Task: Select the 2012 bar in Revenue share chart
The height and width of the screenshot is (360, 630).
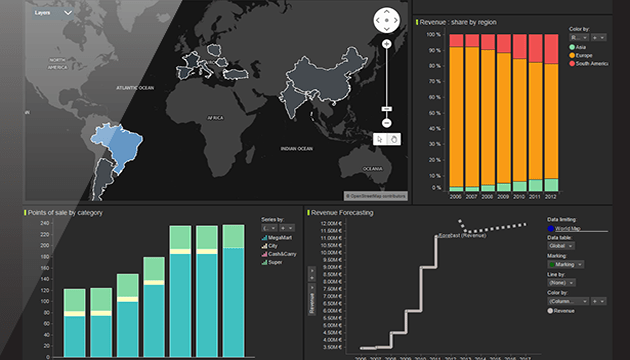Action: pos(551,112)
